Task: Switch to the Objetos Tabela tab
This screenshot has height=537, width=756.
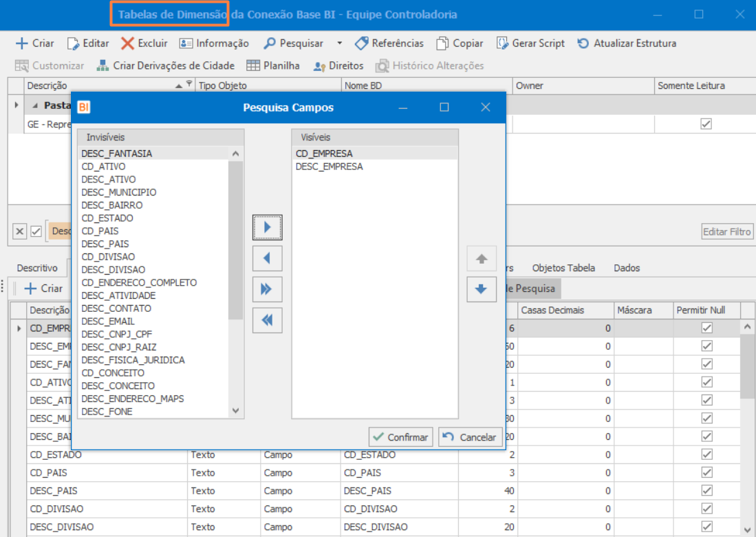Action: click(563, 268)
